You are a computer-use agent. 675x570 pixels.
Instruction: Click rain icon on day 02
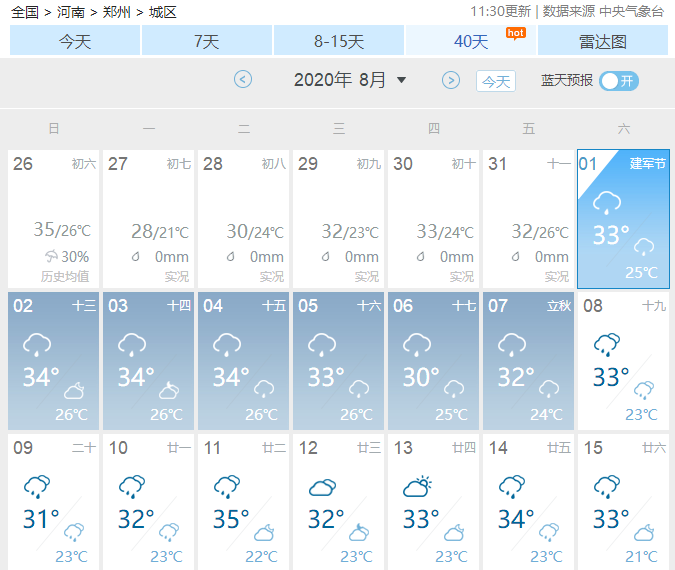pyautogui.click(x=37, y=344)
